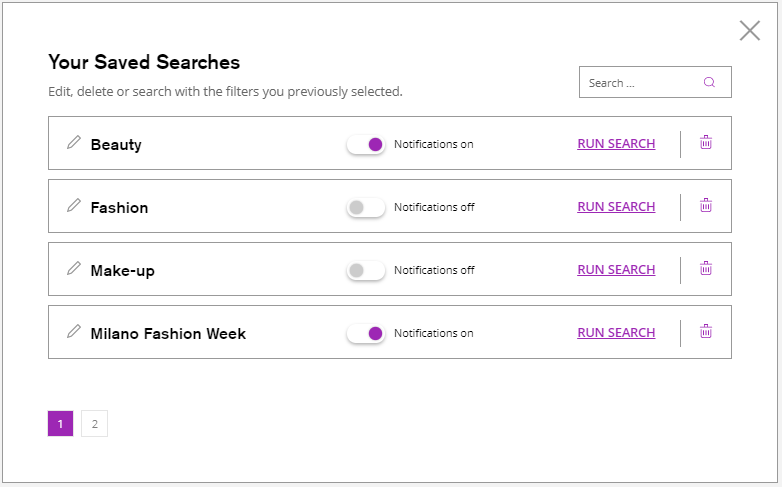
Task: Click the magnifying glass search icon
Action: [x=709, y=83]
